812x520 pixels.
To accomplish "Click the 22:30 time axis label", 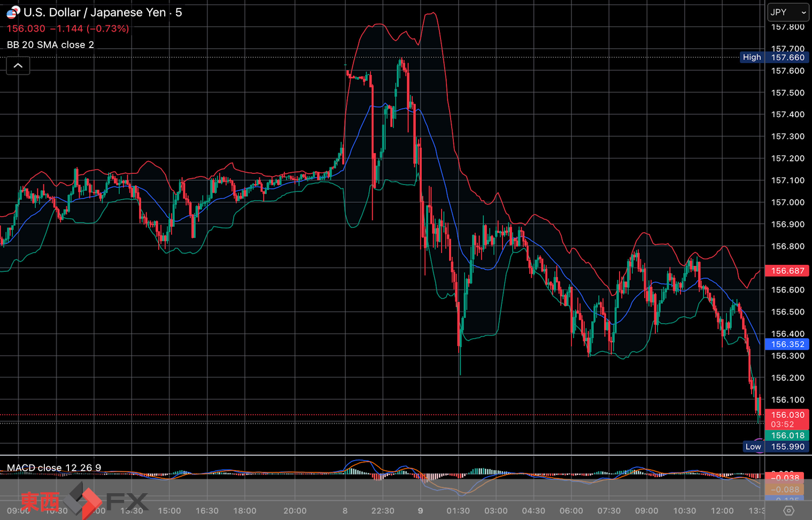I will click(x=383, y=511).
